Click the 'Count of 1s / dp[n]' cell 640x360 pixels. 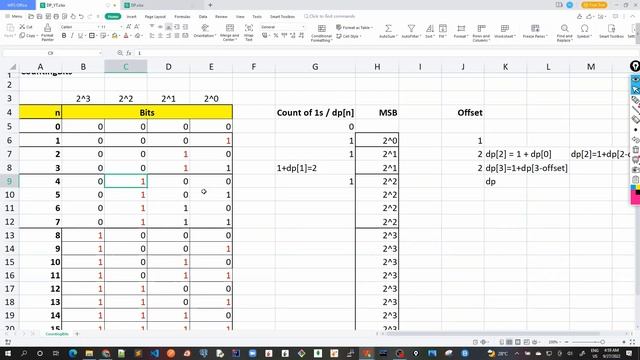tap(315, 113)
